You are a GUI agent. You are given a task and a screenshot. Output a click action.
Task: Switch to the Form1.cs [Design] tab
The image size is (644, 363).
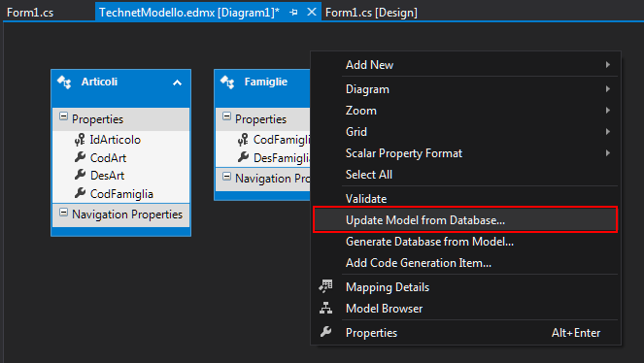(371, 13)
